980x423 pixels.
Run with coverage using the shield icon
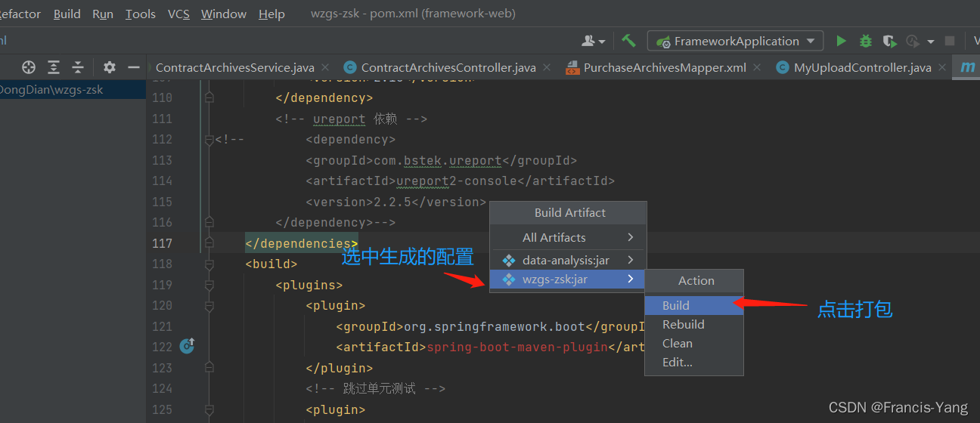[889, 41]
